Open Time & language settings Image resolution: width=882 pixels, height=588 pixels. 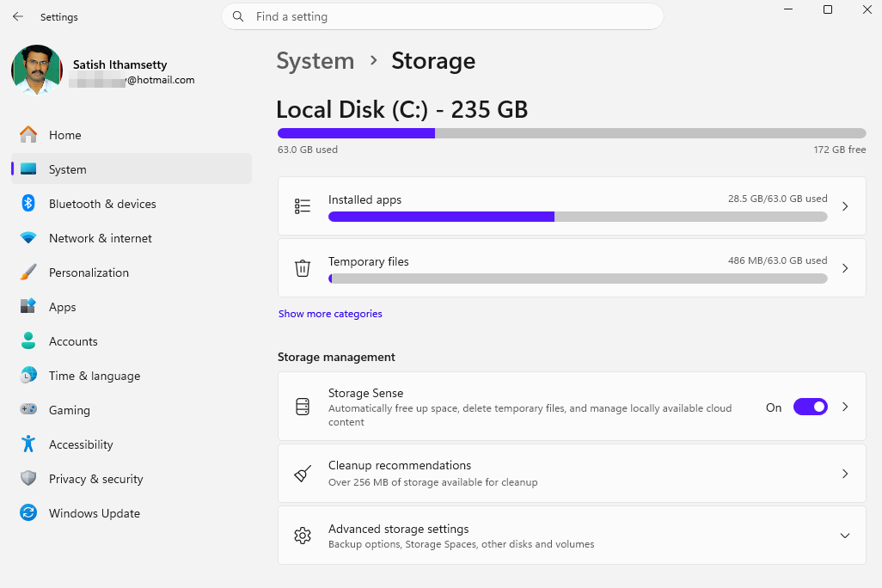(132, 375)
